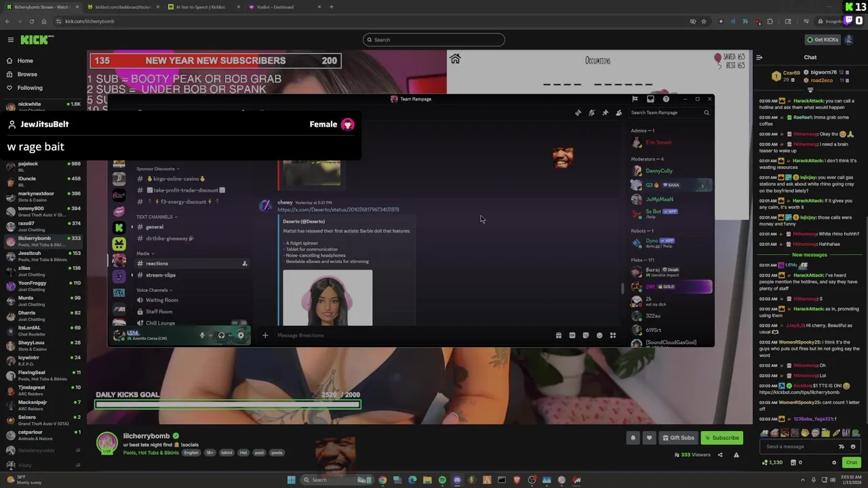Viewport: 868px width, 488px height.
Task: Collapse TEXT CHANNELS category in Discord
Action: (156, 217)
